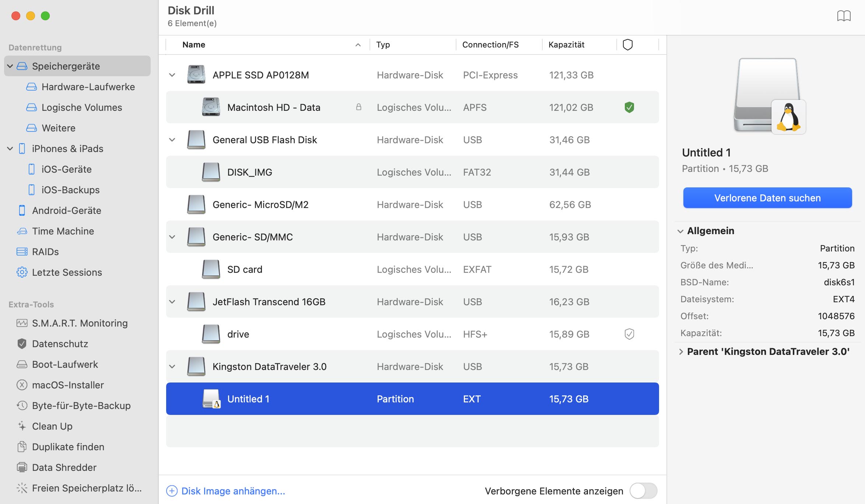The image size is (865, 504).
Task: Click plus icon for Disk Image anhängen
Action: (172, 491)
